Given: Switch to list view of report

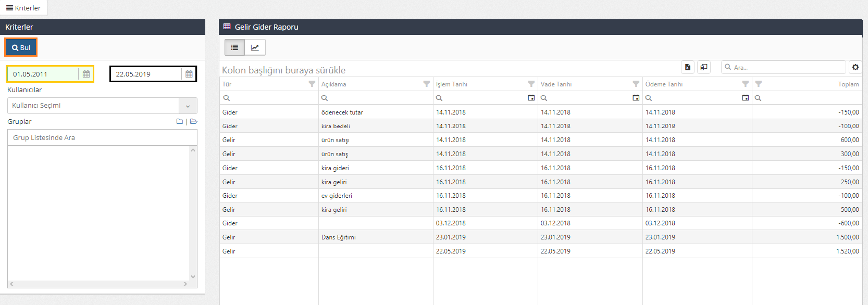Looking at the screenshot, I should (x=234, y=47).
